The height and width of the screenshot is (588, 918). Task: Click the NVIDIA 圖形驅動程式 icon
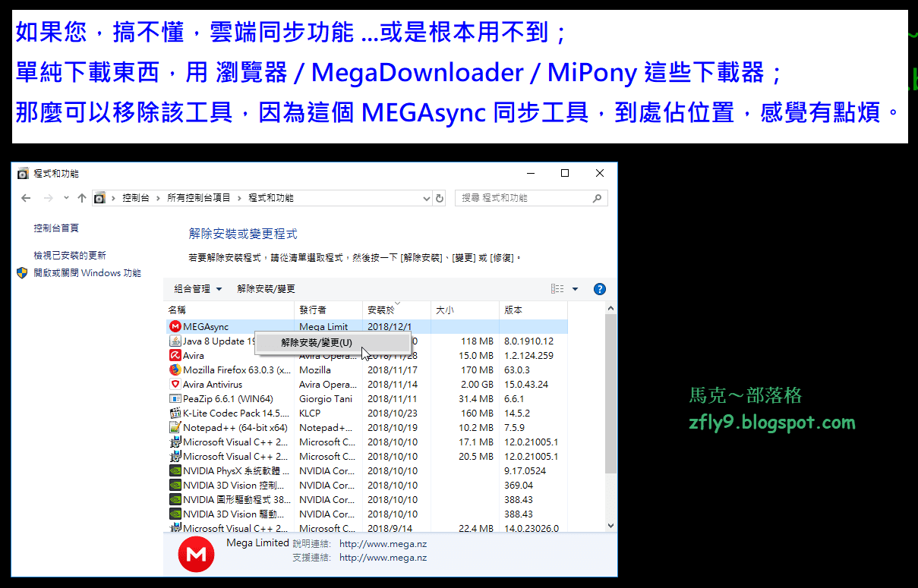click(175, 500)
